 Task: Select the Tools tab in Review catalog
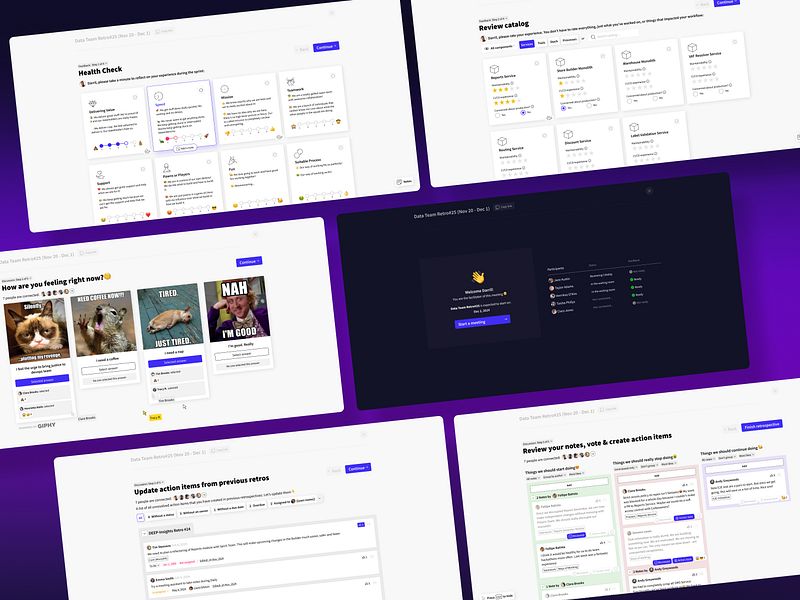pyautogui.click(x=541, y=43)
